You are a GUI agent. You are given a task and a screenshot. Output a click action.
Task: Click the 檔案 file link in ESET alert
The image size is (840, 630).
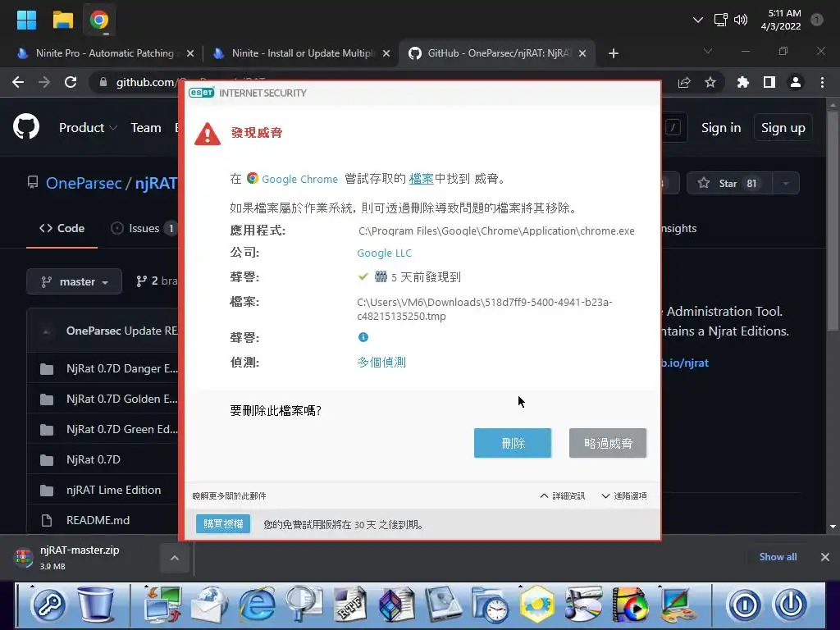point(421,179)
